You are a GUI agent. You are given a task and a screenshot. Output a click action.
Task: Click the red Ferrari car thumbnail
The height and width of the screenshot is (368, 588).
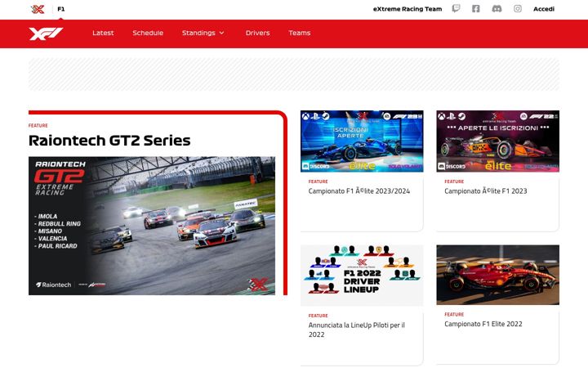pyautogui.click(x=497, y=275)
